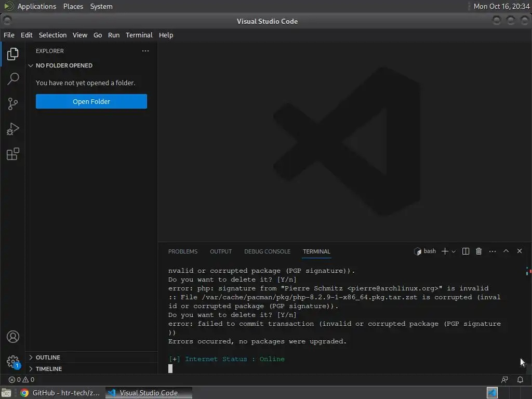Viewport: 532px width, 399px height.
Task: Open terminal panel more actions ellipsis
Action: click(493, 251)
